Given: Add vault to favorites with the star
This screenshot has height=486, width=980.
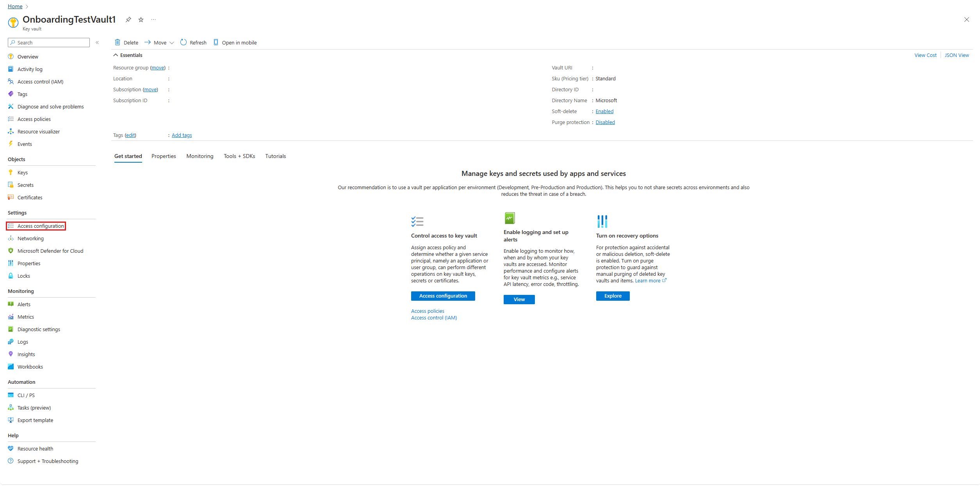Looking at the screenshot, I should (x=141, y=19).
